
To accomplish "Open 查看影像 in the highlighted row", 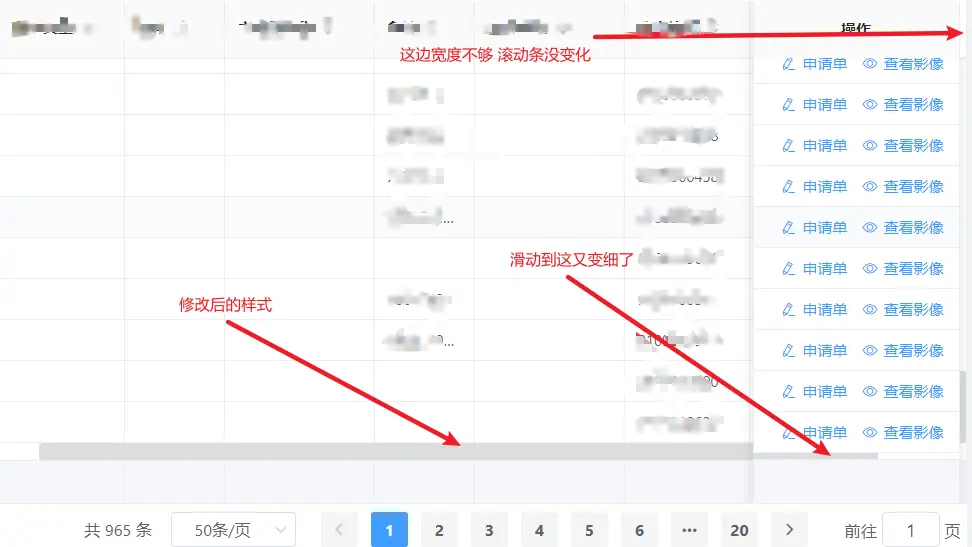I will click(x=913, y=228).
